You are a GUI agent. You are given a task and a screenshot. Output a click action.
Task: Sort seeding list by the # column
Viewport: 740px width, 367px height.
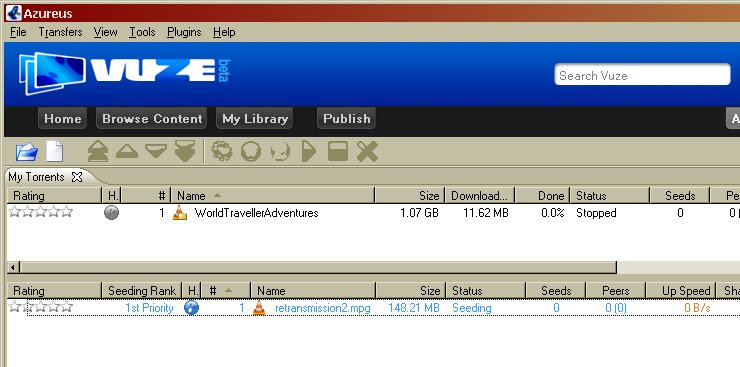[x=227, y=291]
